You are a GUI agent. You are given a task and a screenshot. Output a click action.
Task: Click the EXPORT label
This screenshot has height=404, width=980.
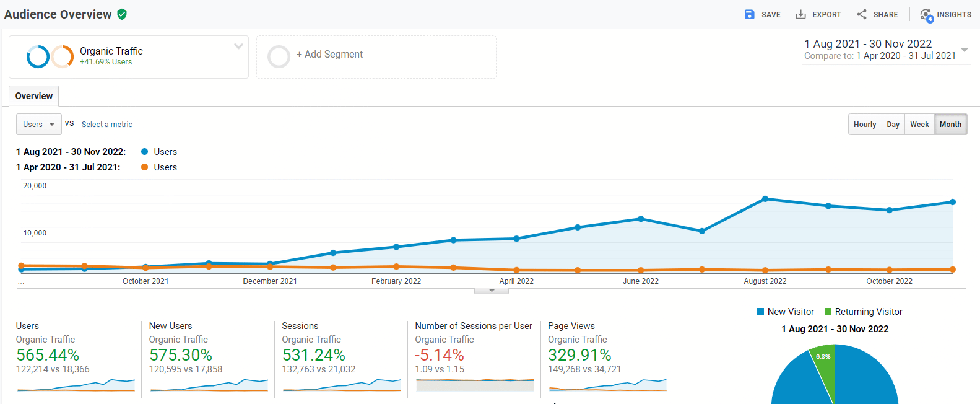[x=826, y=15]
